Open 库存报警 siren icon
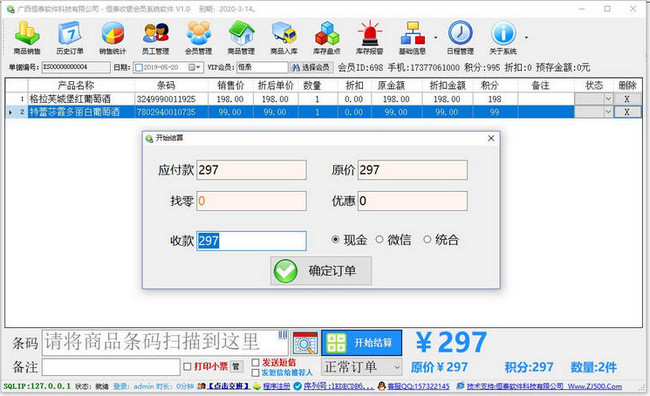The height and width of the screenshot is (396, 650). (x=369, y=38)
